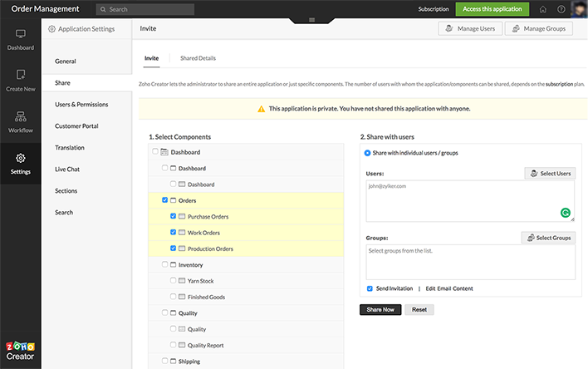Click form icon beside Purchase Orders
The image size is (588, 369).
point(182,216)
